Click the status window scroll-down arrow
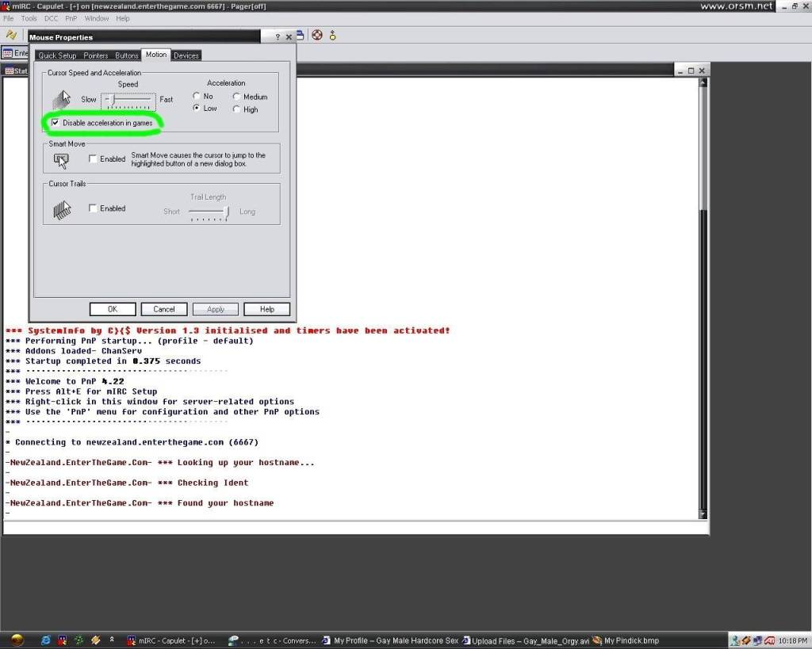The image size is (812, 649). (703, 514)
